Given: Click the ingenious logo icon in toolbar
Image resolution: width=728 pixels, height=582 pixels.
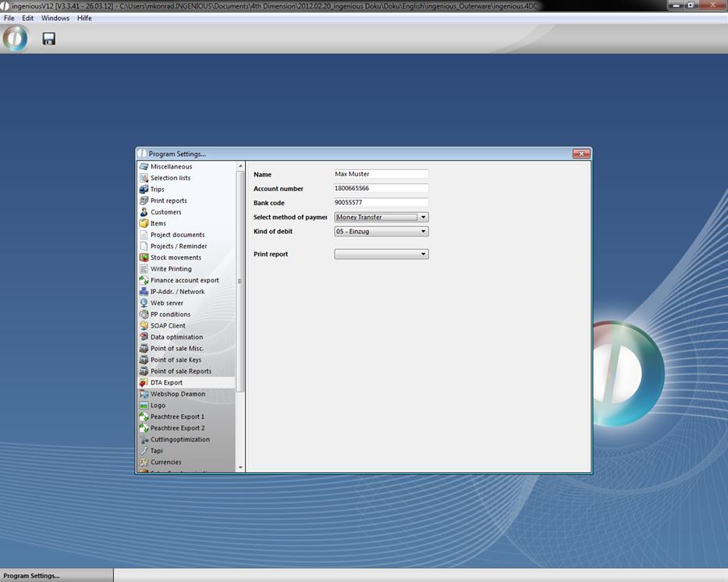Looking at the screenshot, I should [15, 38].
